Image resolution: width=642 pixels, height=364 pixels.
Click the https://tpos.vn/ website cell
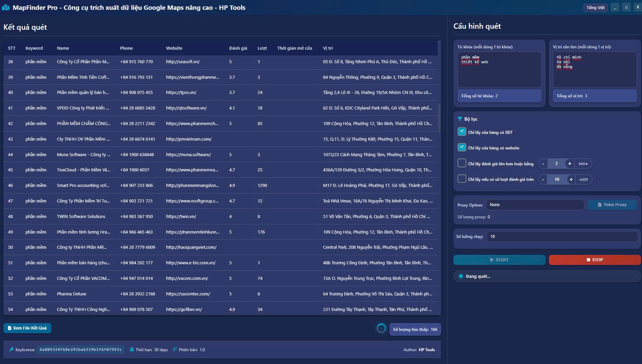[x=181, y=92]
